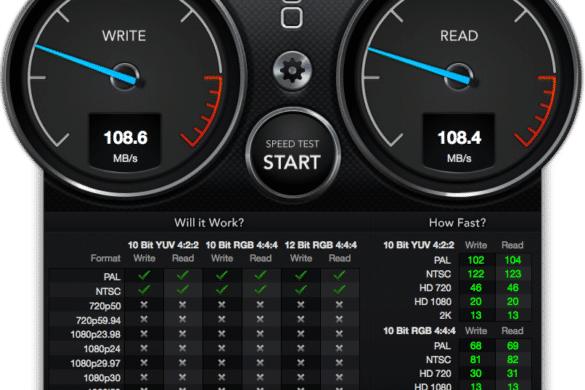Screen dimensions: 585x390
Task: Click the READ gauge label
Action: pos(459,36)
